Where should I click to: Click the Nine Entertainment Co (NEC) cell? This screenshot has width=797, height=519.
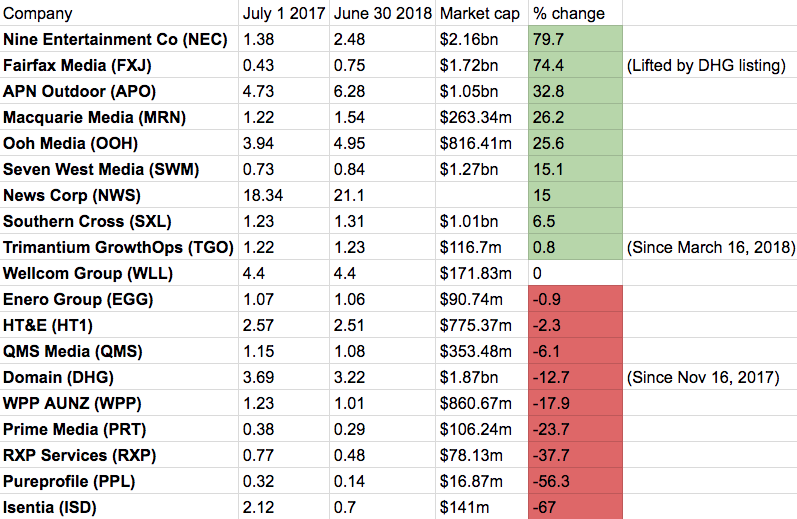click(120, 40)
